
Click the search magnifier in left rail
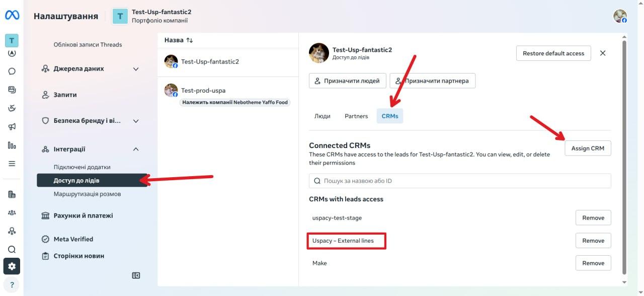click(12, 249)
